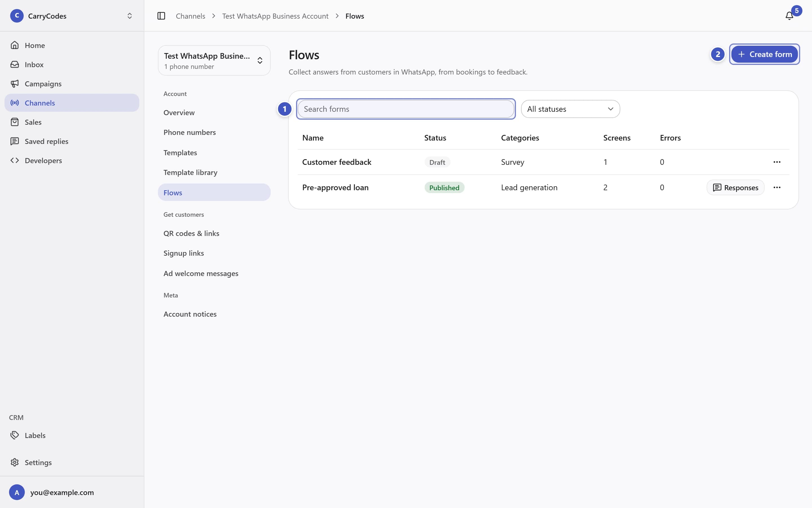The height and width of the screenshot is (508, 812).
Task: View Responses for Pre-approved loan
Action: coord(735,187)
